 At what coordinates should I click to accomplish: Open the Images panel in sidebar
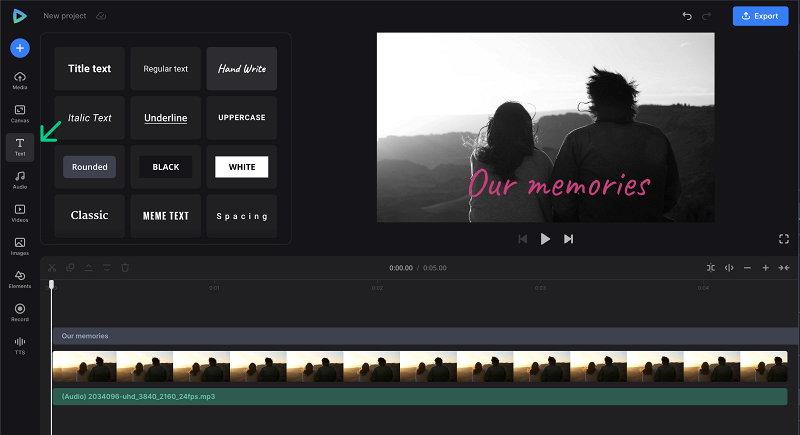[20, 246]
